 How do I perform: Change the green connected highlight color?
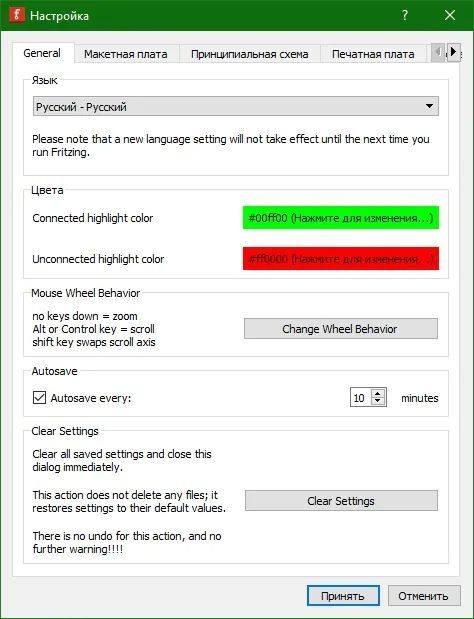coord(341,218)
